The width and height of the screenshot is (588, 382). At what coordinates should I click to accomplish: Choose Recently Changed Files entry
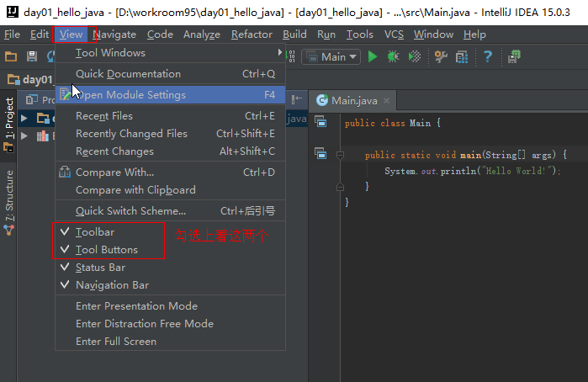click(x=170, y=134)
